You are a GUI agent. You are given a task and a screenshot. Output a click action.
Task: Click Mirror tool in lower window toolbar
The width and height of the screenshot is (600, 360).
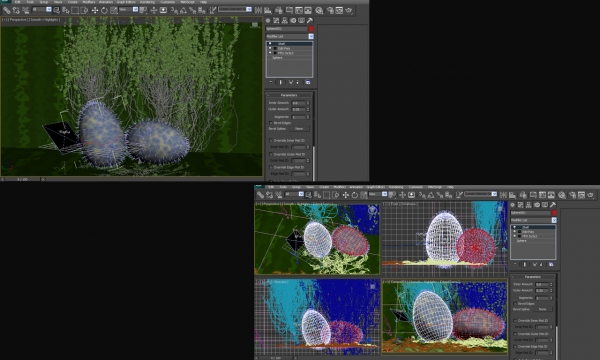pos(504,195)
